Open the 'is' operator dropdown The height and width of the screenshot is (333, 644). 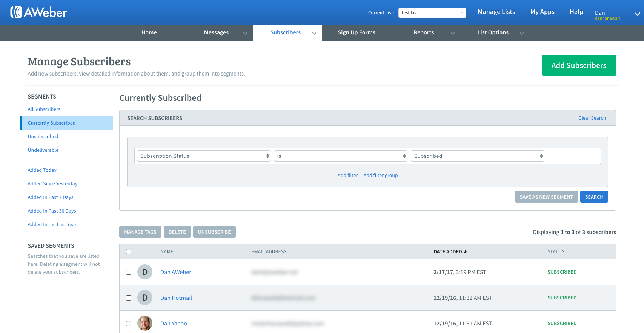point(341,156)
